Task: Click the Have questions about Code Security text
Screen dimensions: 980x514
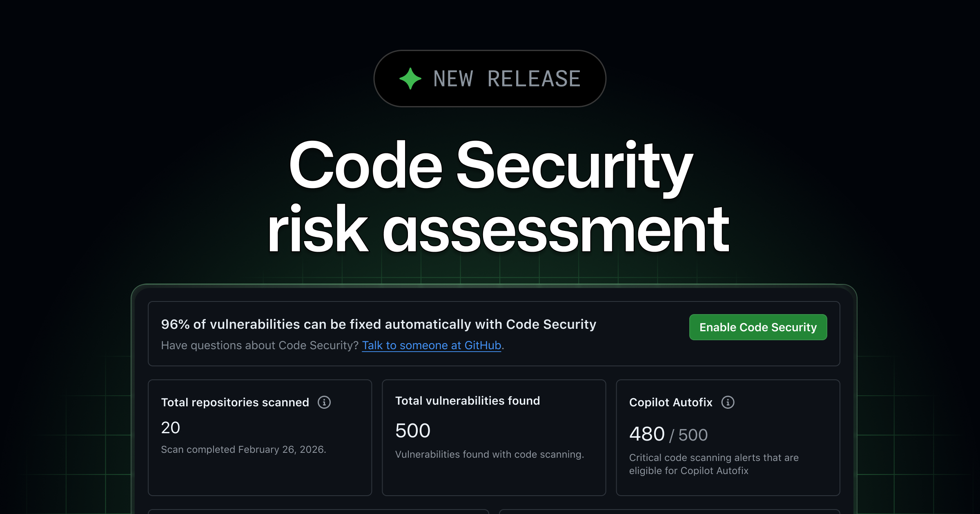Action: (x=260, y=346)
